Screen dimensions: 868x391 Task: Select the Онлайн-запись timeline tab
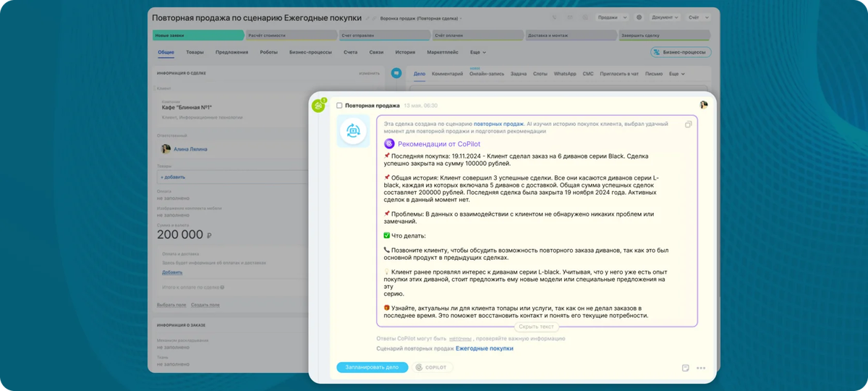click(x=487, y=74)
